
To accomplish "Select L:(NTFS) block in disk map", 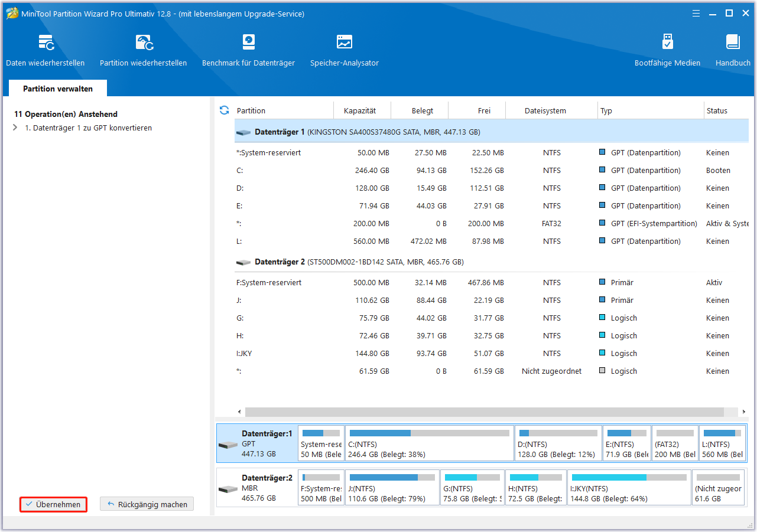I will point(723,443).
